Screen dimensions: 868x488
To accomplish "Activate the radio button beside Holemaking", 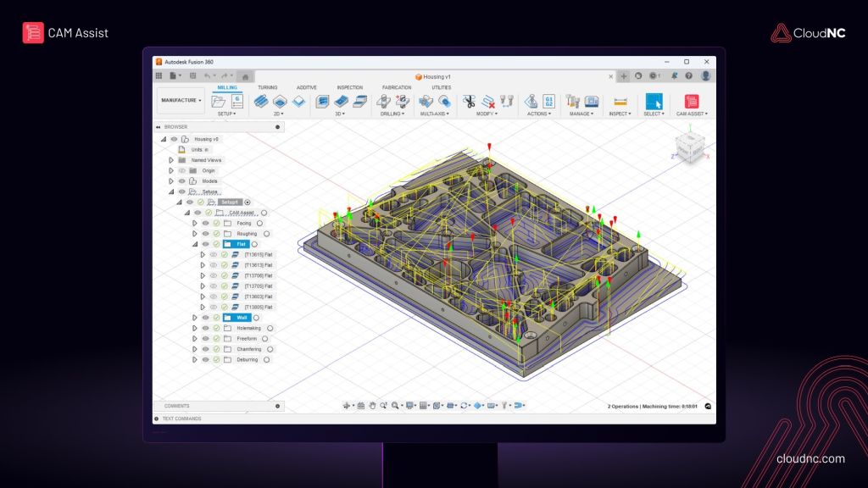I will coord(270,328).
